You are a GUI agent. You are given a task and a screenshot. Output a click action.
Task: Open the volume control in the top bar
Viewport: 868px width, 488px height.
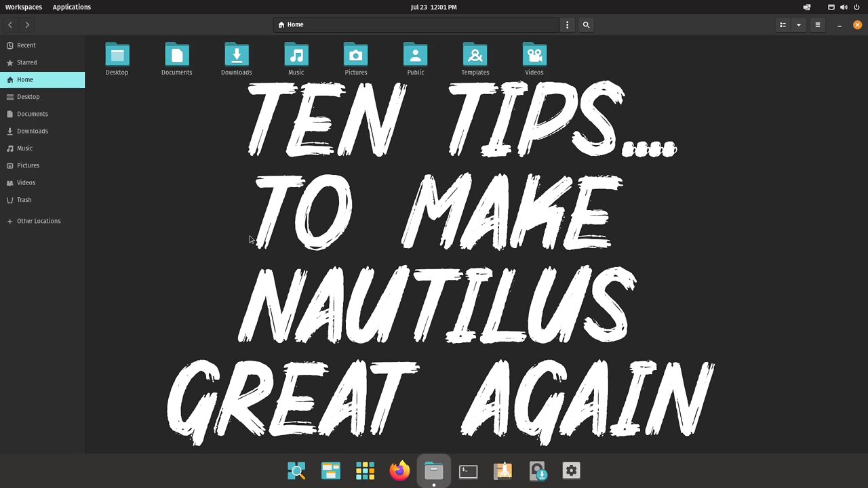844,7
